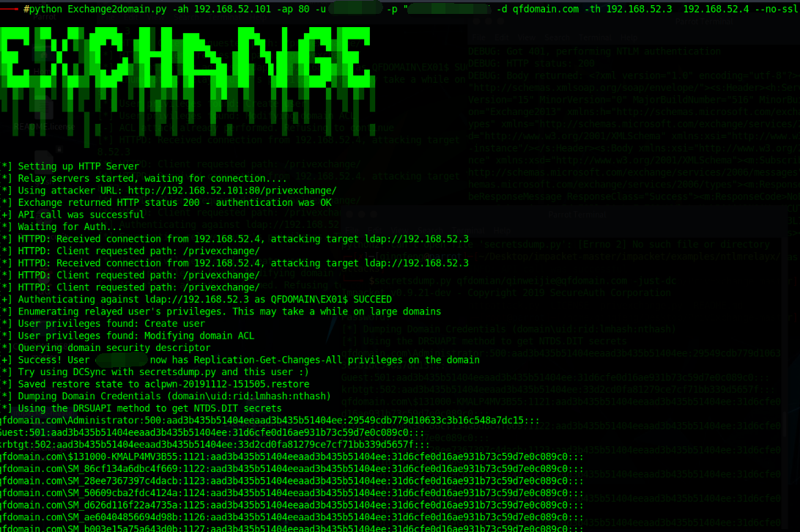
Task: Click the SM_ae60404856694d98b:1126 hash line
Action: [x=292, y=517]
